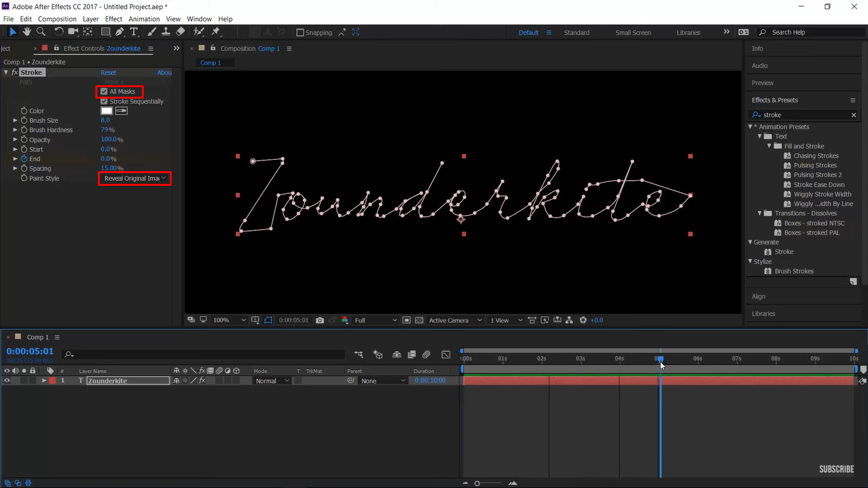868x488 pixels.
Task: Activate the Hand tool
Action: [26, 32]
